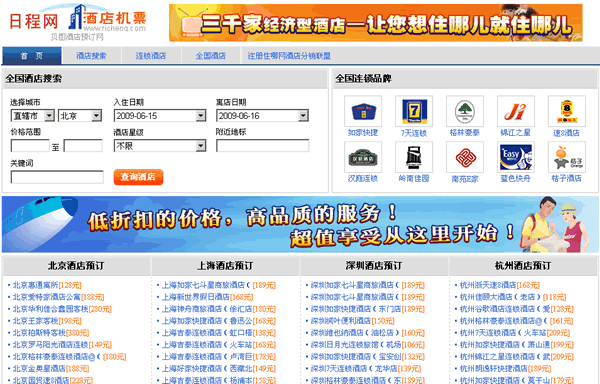This screenshot has width=600, height=384.
Task: Click the 汉庭连锁 brand logo
Action: click(x=363, y=157)
